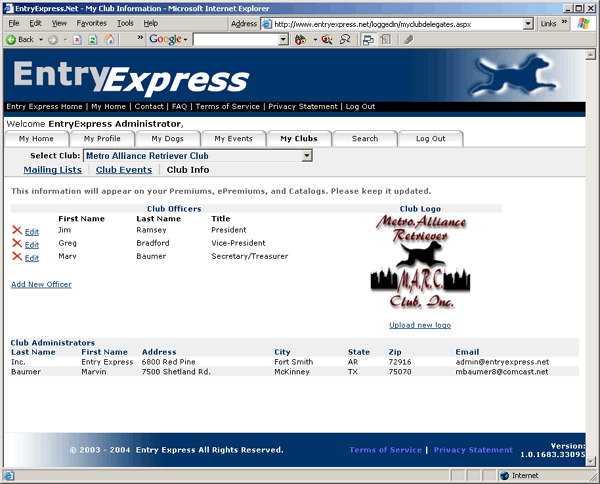This screenshot has height=484, width=600.
Task: Open the Favorites menu
Action: pos(91,23)
